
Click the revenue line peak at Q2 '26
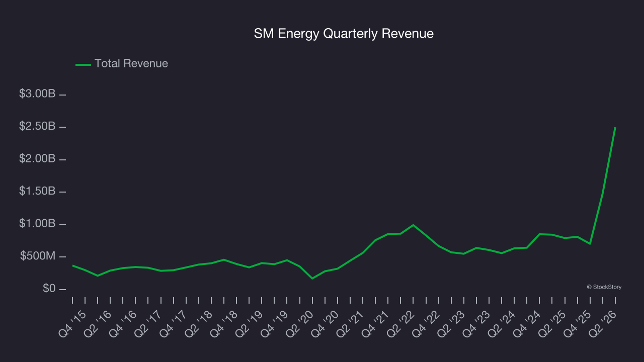point(615,128)
